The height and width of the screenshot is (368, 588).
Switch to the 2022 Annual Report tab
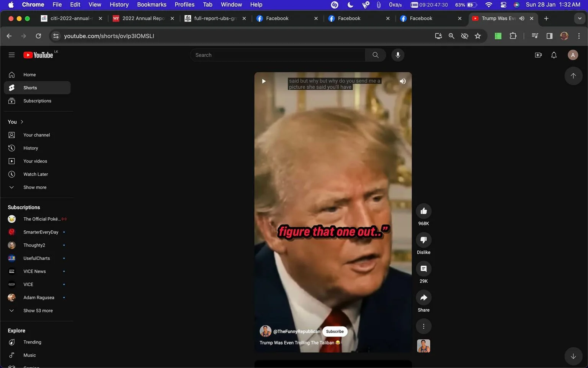143,18
